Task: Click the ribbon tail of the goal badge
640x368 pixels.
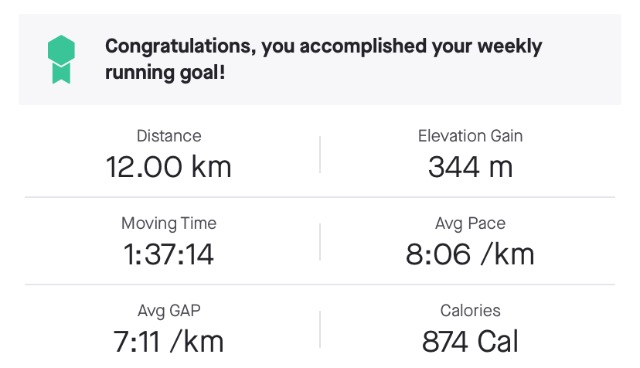Action: [x=61, y=74]
